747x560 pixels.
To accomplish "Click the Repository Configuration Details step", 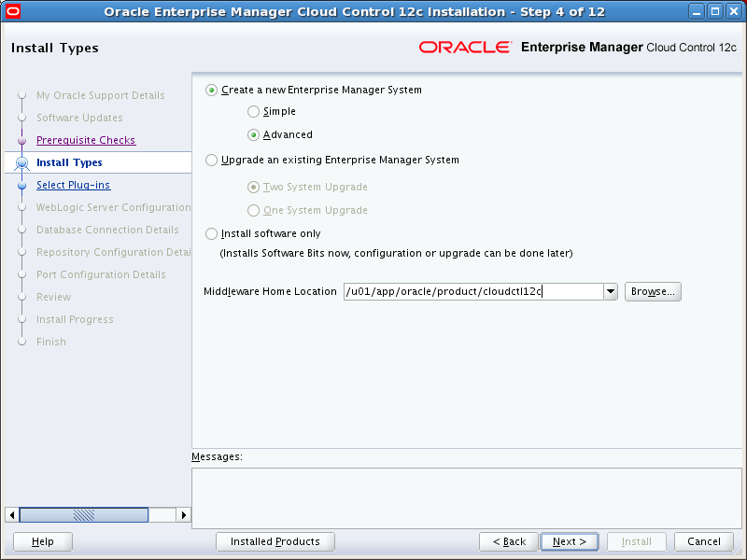I will coord(113,252).
